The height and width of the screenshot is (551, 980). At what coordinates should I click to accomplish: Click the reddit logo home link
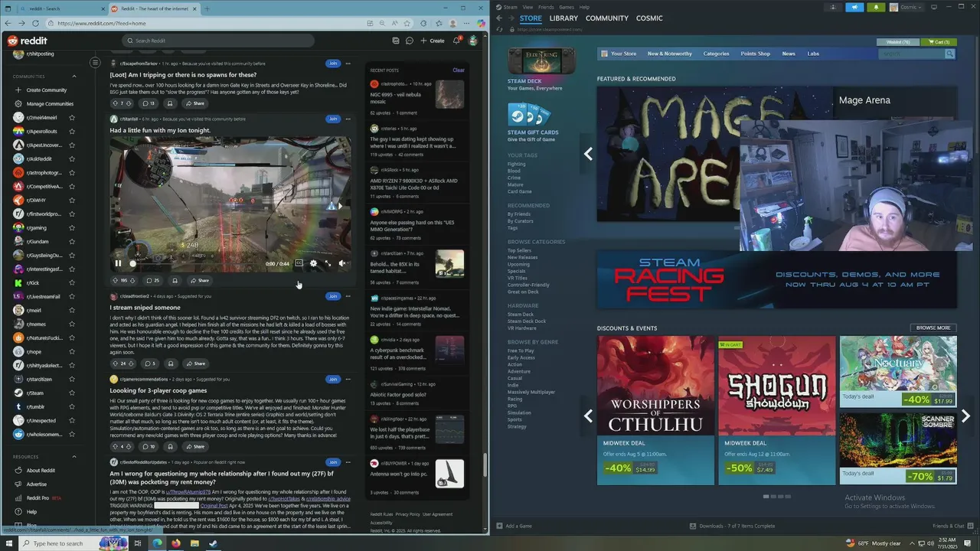click(28, 41)
